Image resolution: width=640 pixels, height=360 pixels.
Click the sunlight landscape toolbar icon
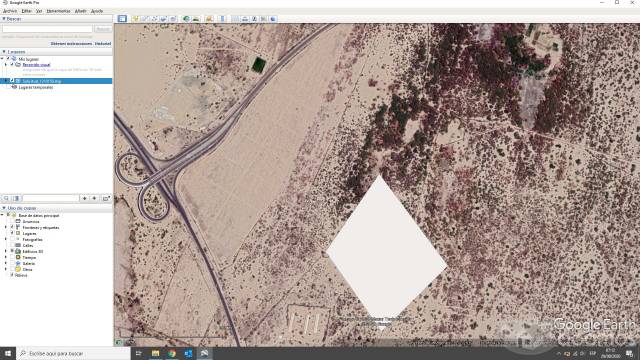pyautogui.click(x=196, y=19)
